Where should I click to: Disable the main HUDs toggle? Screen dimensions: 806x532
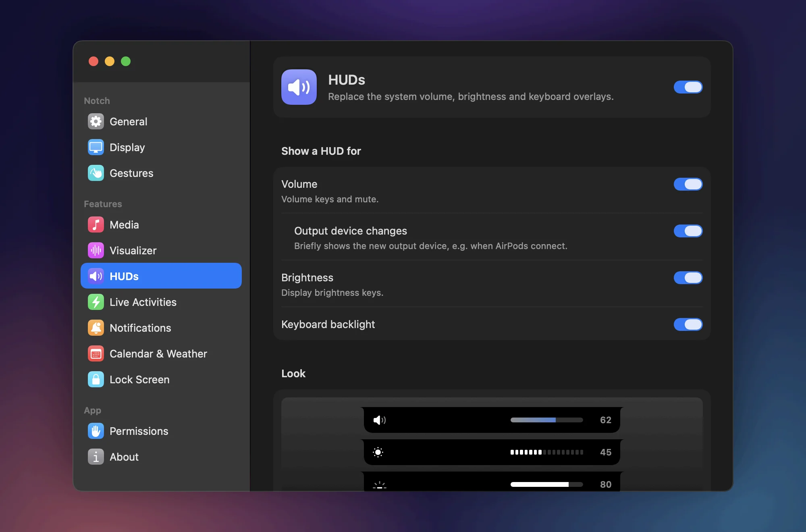(688, 87)
